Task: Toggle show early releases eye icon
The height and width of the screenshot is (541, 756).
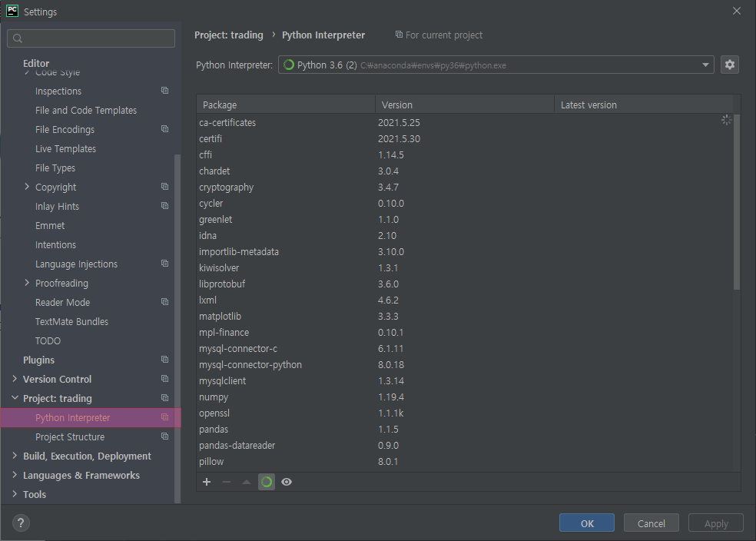Action: click(287, 482)
